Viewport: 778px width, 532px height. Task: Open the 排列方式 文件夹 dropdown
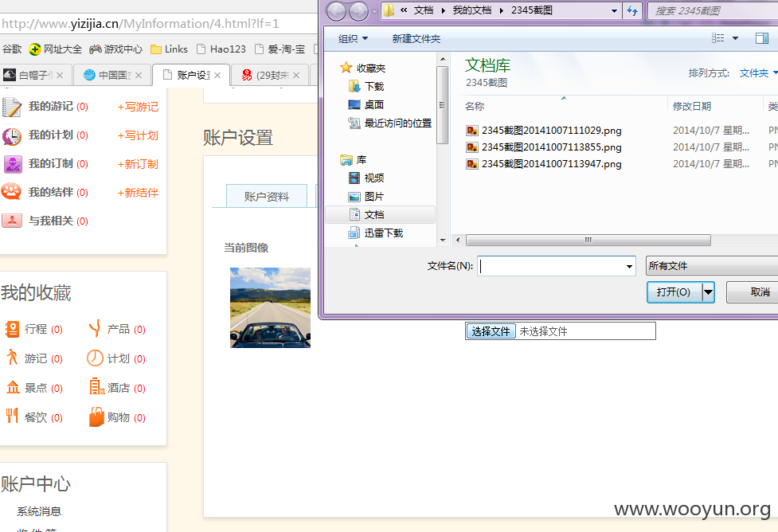pos(757,73)
